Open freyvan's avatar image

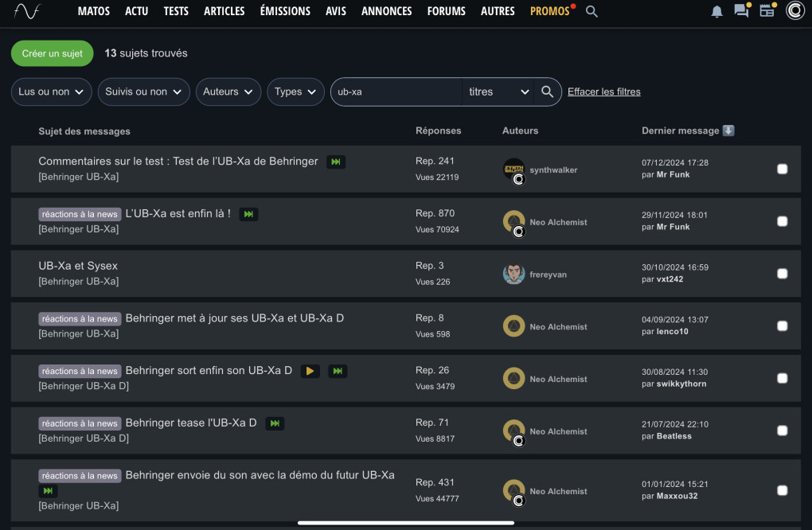[513, 275]
